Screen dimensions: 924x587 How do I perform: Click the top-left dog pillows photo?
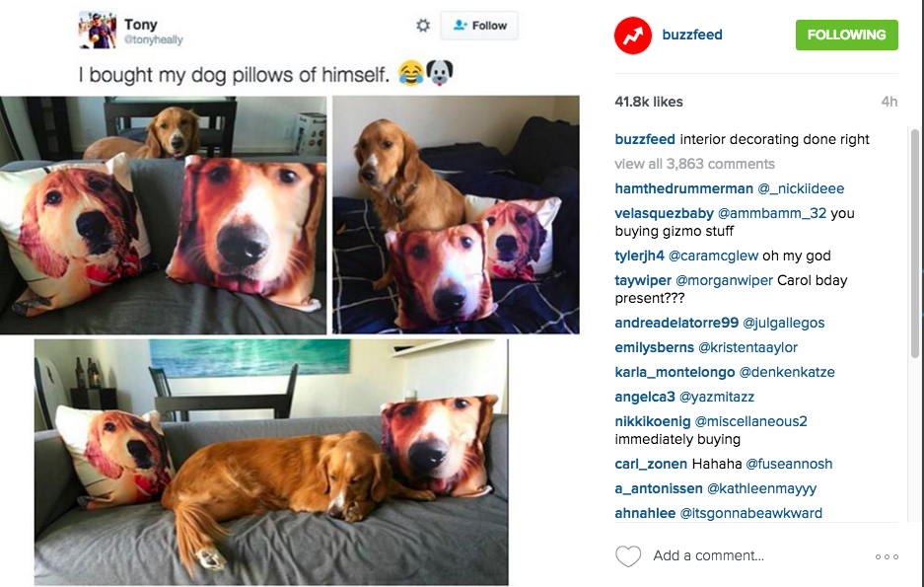(164, 215)
